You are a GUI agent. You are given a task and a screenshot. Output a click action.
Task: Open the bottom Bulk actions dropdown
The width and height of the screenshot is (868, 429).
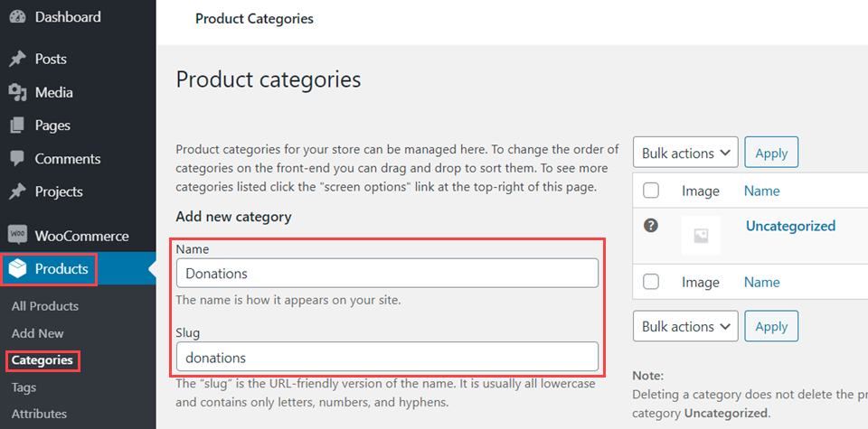(686, 327)
